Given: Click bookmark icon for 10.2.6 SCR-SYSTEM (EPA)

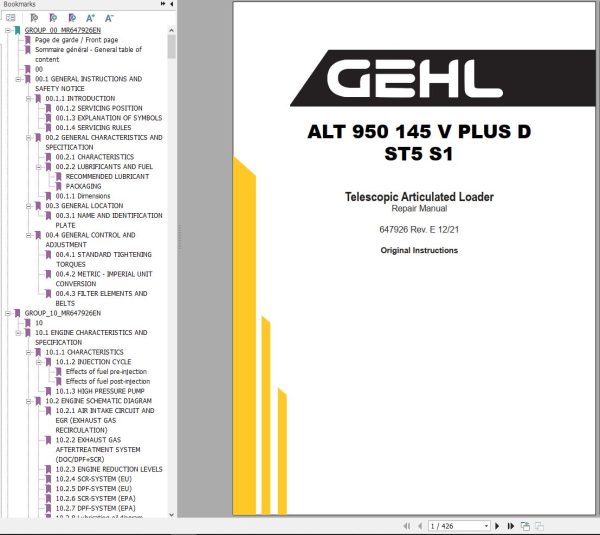Looking at the screenshot, I should (x=48, y=499).
